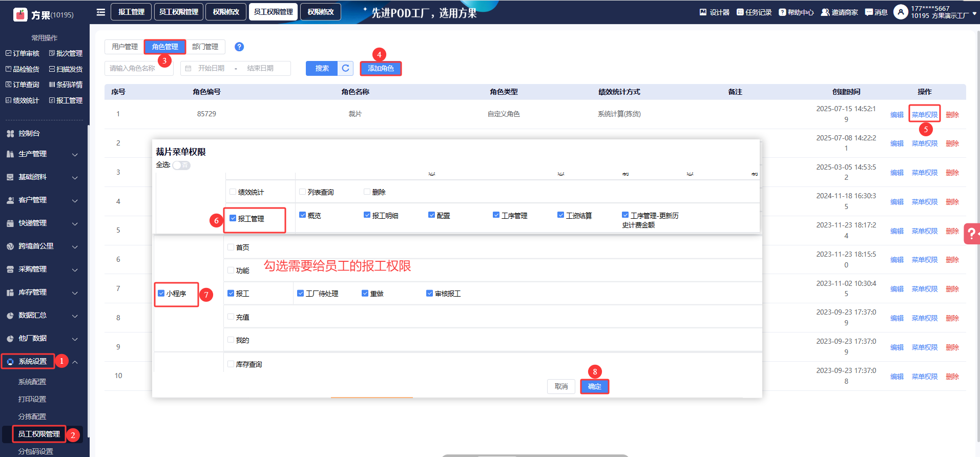Click the calendar icon in date range
This screenshot has width=980, height=457.
pos(188,68)
